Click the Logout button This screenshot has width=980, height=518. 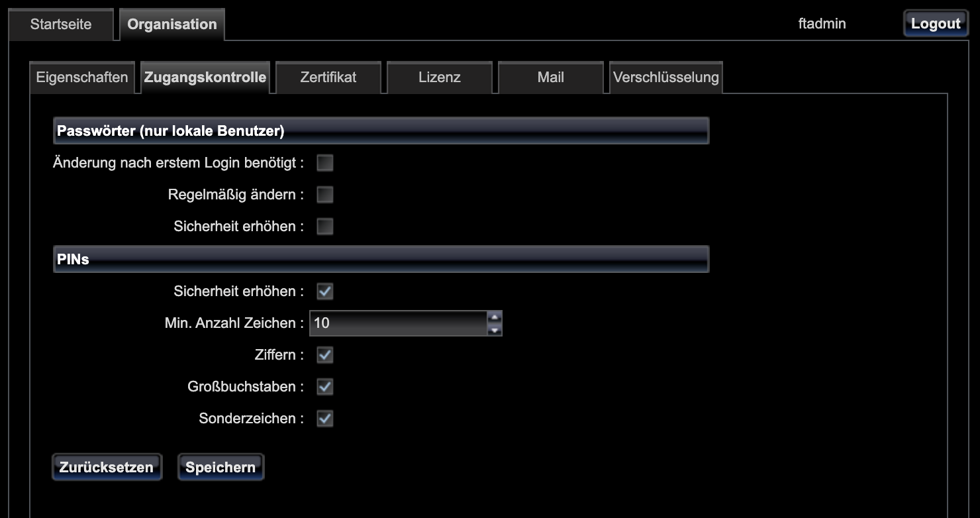click(935, 24)
